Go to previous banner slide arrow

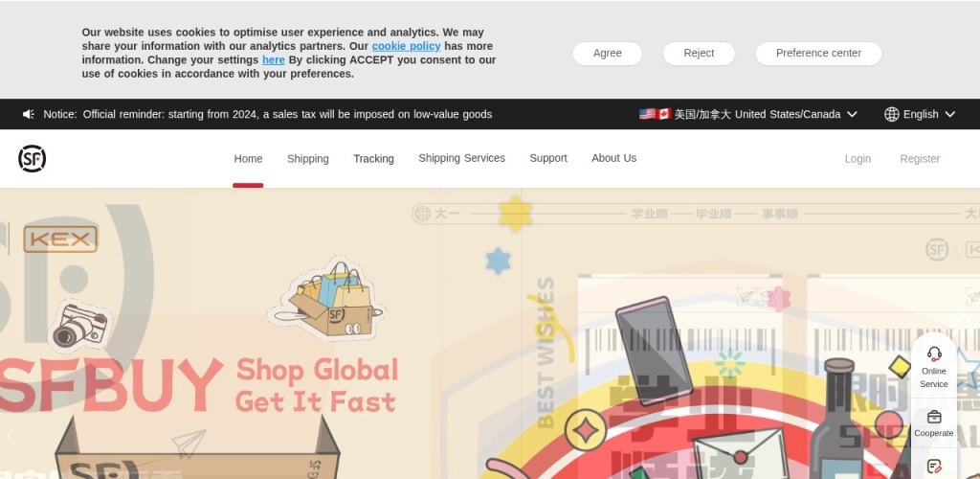[10, 435]
